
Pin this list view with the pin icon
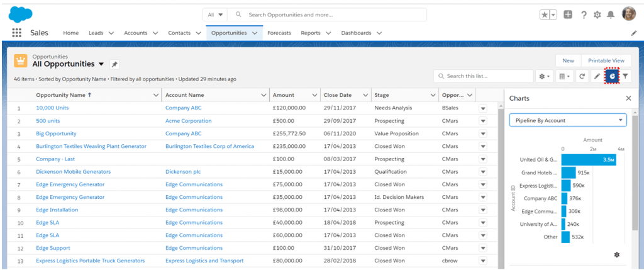[x=114, y=65]
